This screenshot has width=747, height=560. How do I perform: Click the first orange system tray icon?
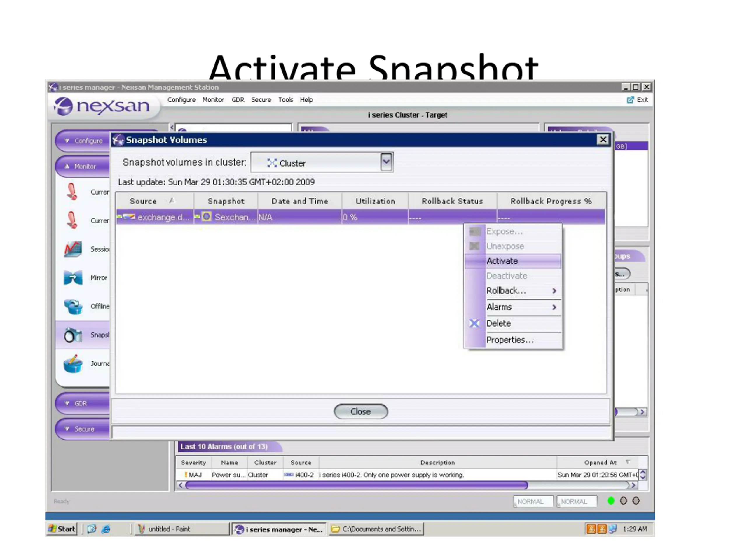point(591,529)
